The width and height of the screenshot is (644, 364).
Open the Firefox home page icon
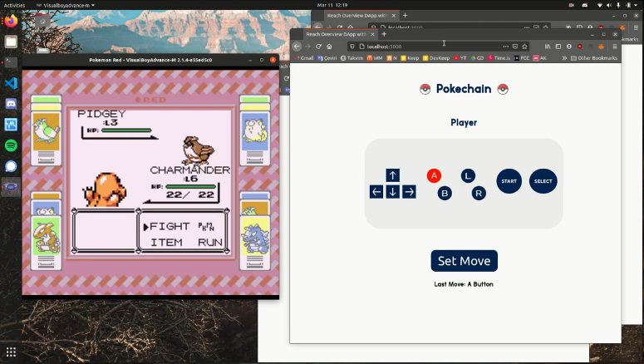pos(329,47)
